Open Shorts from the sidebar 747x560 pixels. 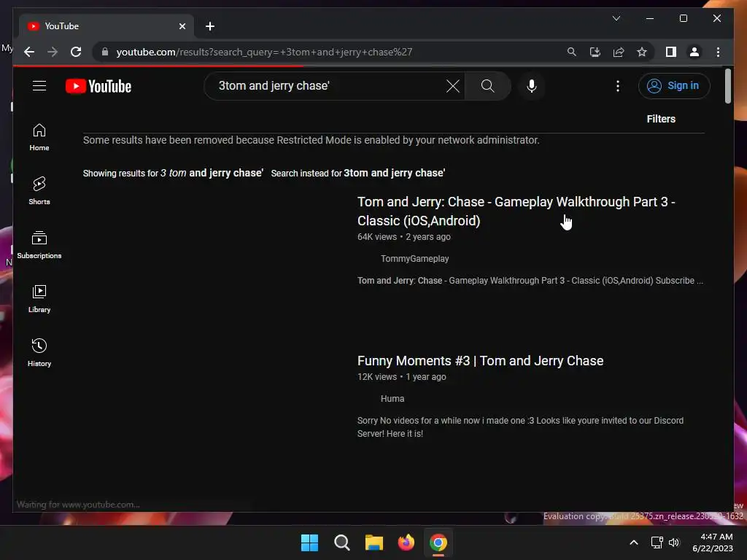pos(39,191)
